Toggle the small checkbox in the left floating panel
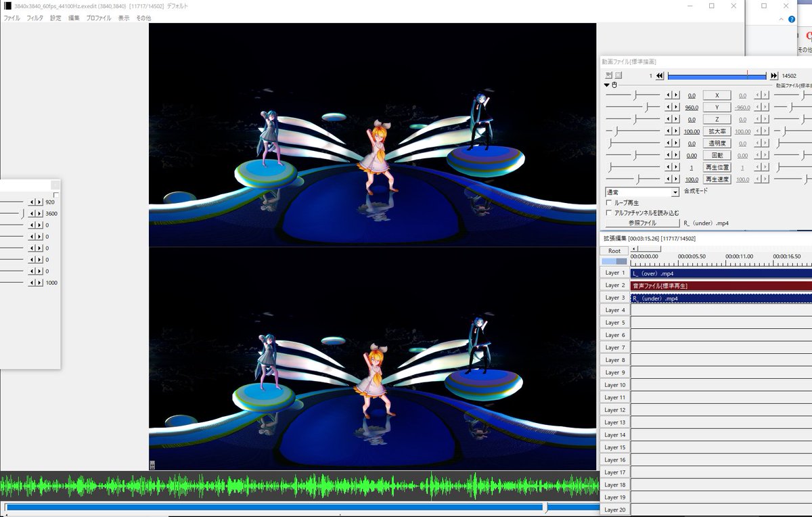The image size is (812, 517). 56,196
